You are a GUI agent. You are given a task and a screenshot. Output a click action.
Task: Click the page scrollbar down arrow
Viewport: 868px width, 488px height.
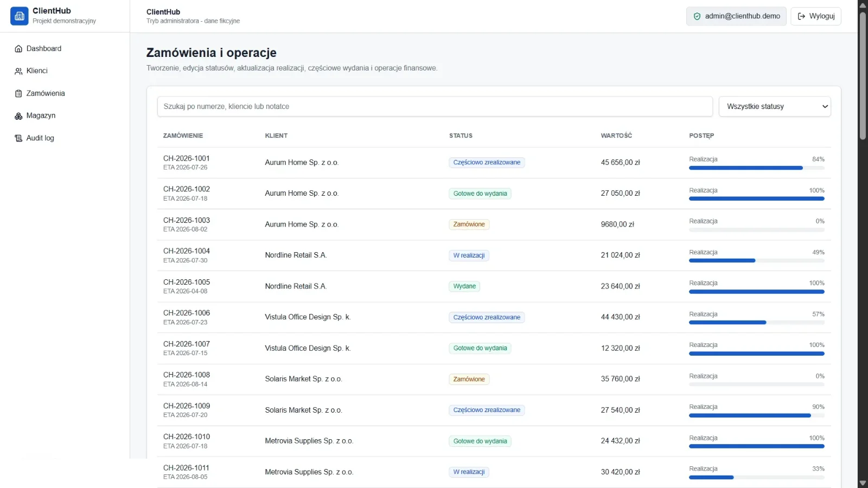point(863,483)
